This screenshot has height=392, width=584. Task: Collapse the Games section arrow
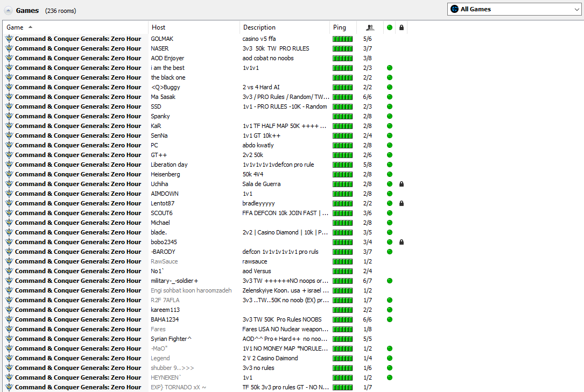click(8, 10)
